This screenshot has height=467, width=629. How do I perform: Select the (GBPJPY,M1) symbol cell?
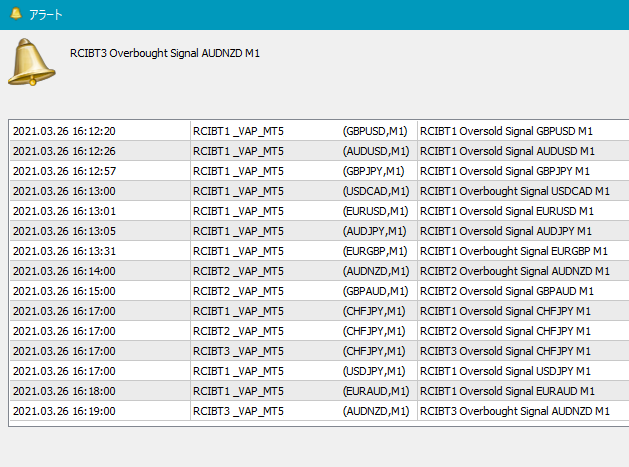[373, 171]
